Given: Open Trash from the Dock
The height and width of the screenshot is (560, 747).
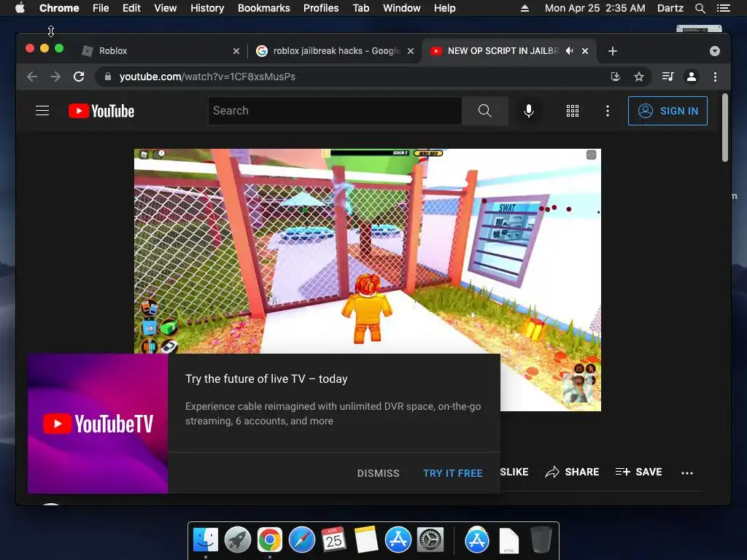Looking at the screenshot, I should pyautogui.click(x=541, y=540).
